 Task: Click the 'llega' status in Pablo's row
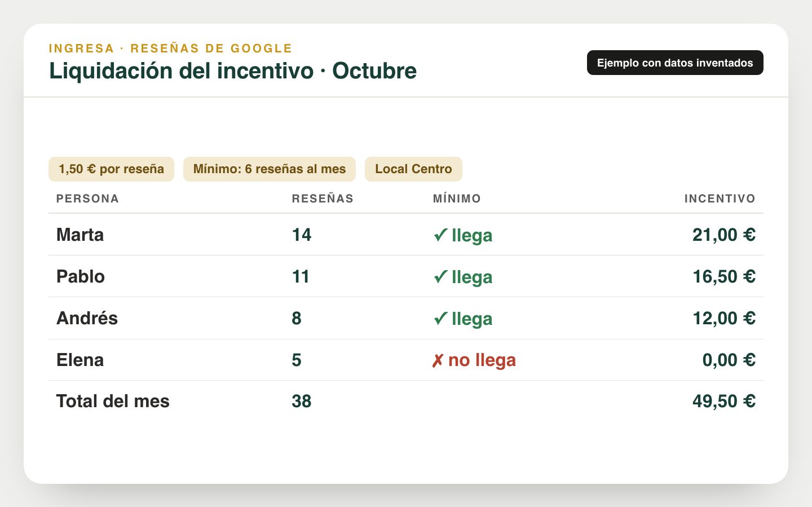coord(463,277)
